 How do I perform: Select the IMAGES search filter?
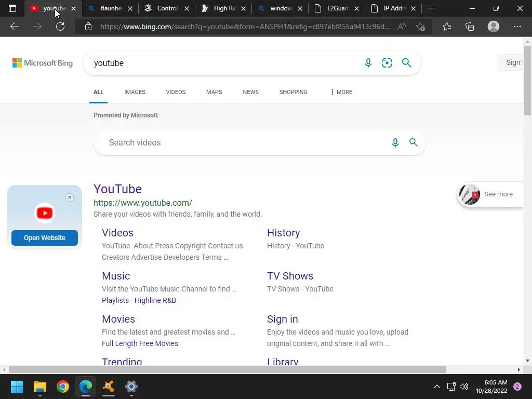(135, 92)
